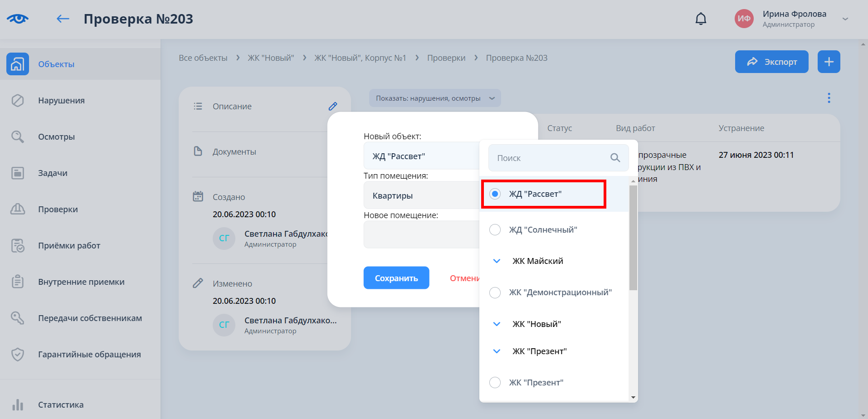Open Нарушения in the sidebar
The height and width of the screenshot is (419, 868).
click(61, 100)
